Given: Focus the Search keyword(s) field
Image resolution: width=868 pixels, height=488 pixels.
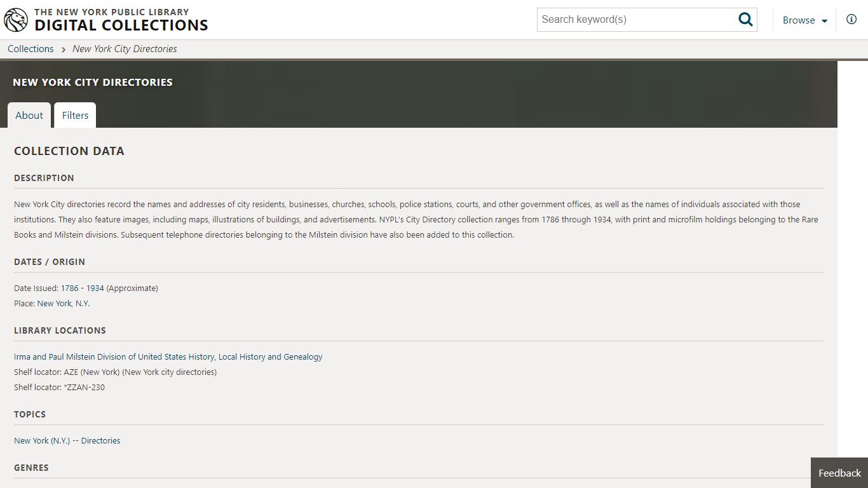Looking at the screenshot, I should [x=636, y=19].
